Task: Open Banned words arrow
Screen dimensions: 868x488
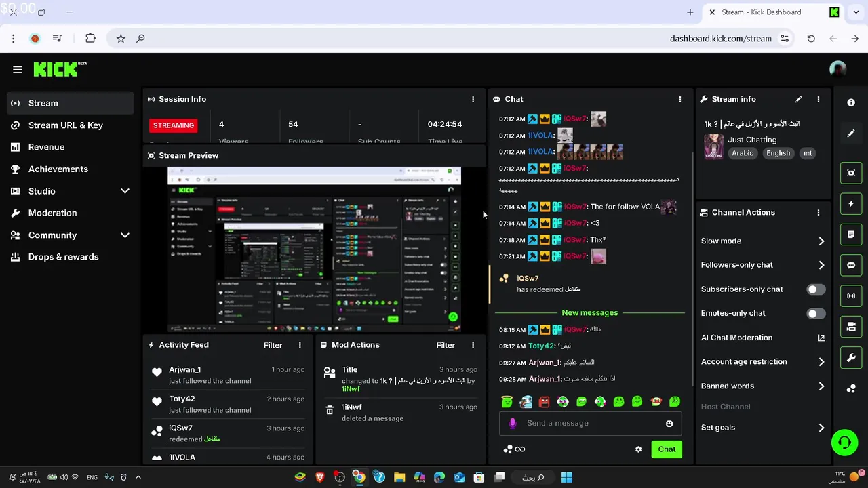Action: 821,386
